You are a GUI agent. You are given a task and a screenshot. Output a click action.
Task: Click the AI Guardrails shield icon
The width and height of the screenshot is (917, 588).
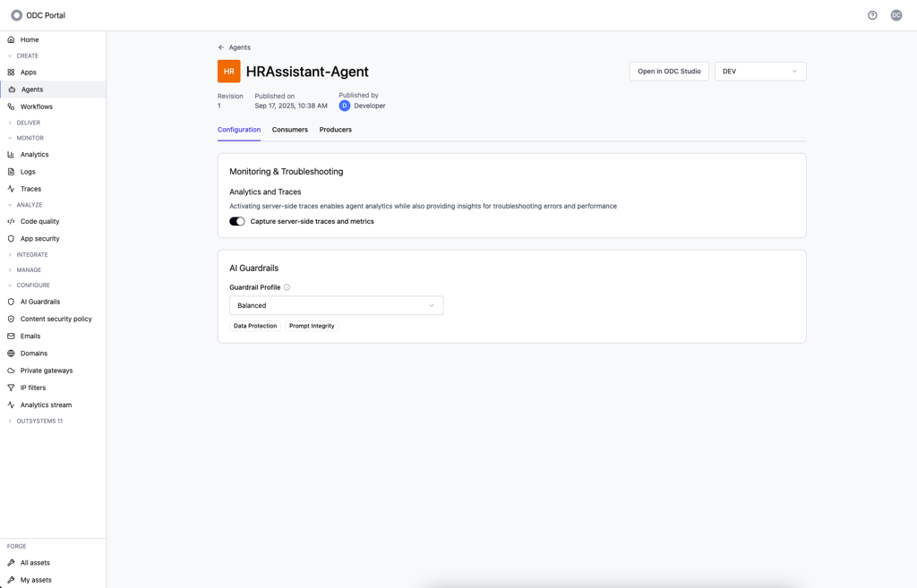coord(11,302)
